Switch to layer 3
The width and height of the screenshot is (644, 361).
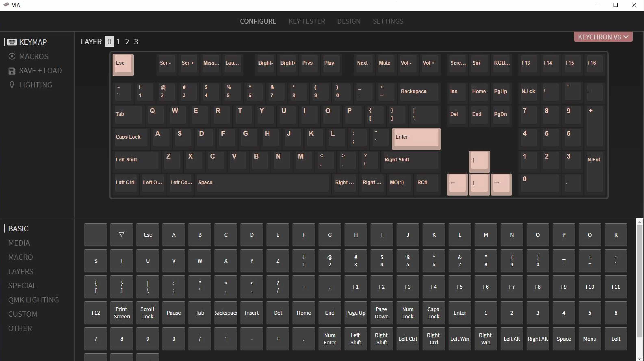pos(136,42)
